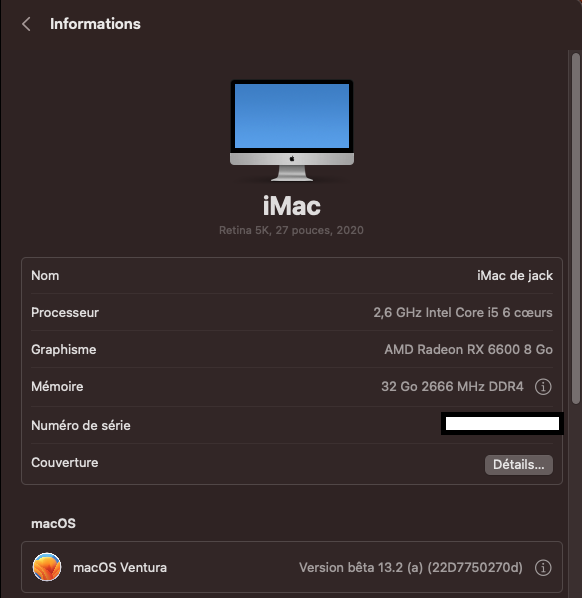Click the 'Graphisme' label

[64, 350]
